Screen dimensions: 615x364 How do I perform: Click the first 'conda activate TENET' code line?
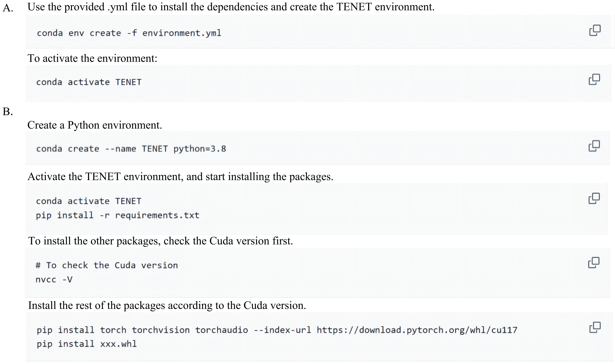coord(89,82)
